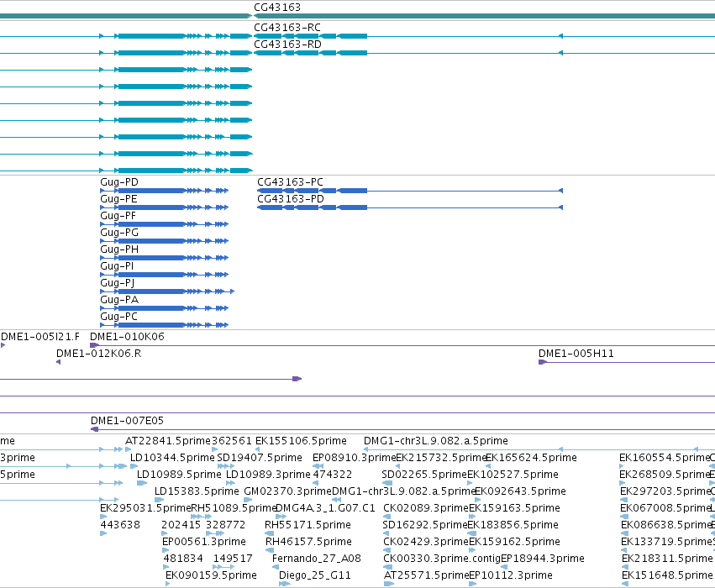
Task: Click EST EK155106.5prime
Action: coord(301,441)
